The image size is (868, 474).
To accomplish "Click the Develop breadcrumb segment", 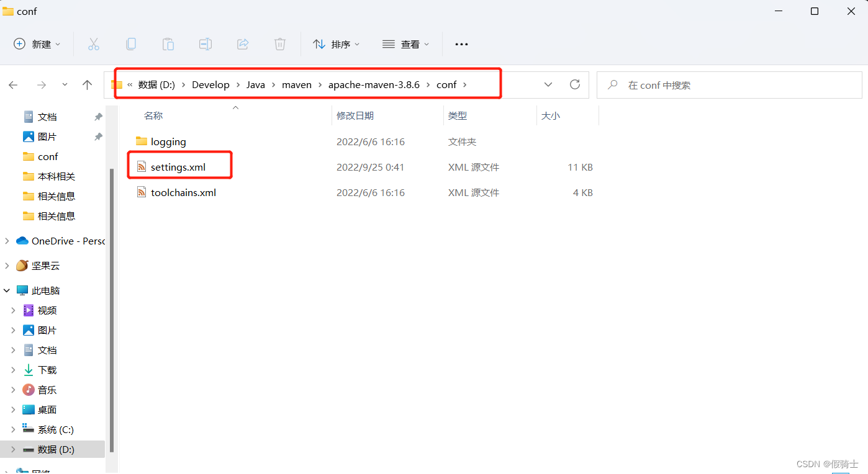I will pos(210,85).
